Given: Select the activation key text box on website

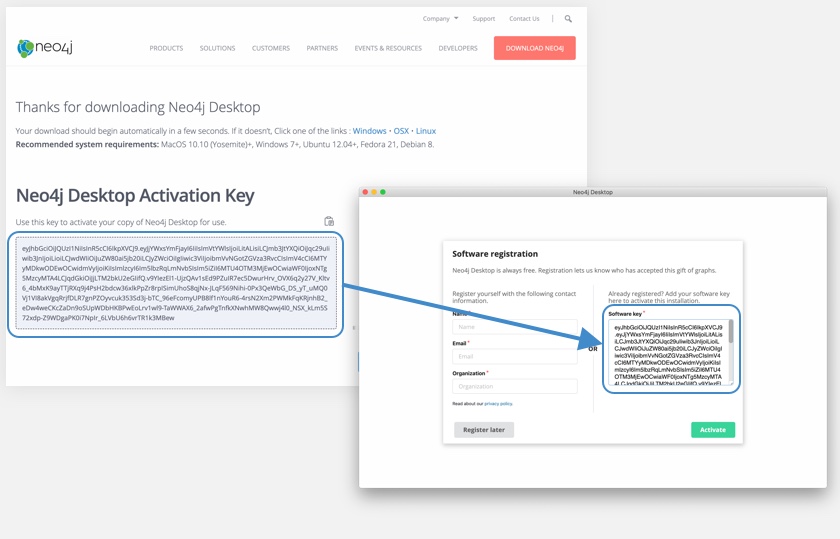Looking at the screenshot, I should coord(176,283).
